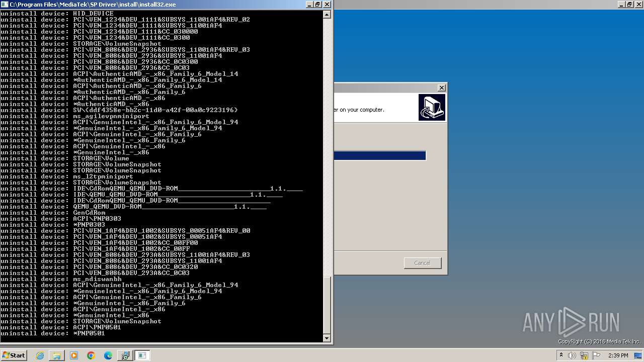Open Google Chrome from the taskbar
The height and width of the screenshot is (362, 644).
pyautogui.click(x=91, y=355)
